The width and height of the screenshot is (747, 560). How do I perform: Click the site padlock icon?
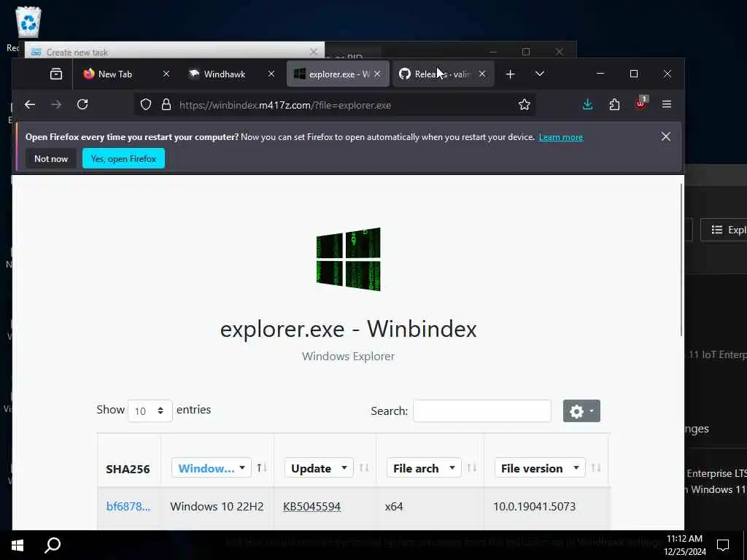(x=166, y=105)
